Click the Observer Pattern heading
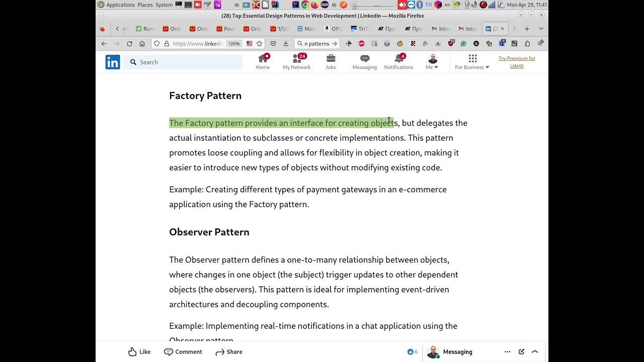The width and height of the screenshot is (644, 362). pyautogui.click(x=209, y=232)
